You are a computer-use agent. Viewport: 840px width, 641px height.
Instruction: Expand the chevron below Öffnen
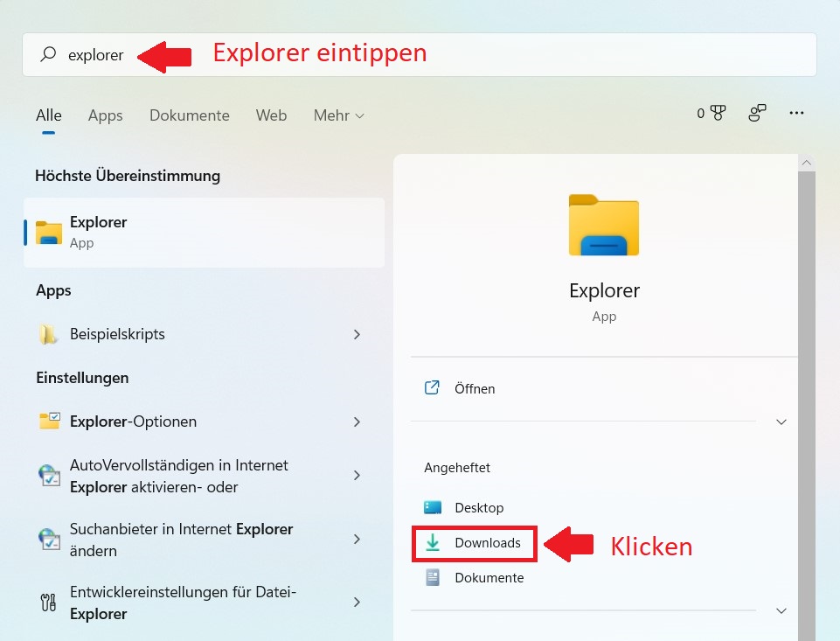click(x=781, y=422)
